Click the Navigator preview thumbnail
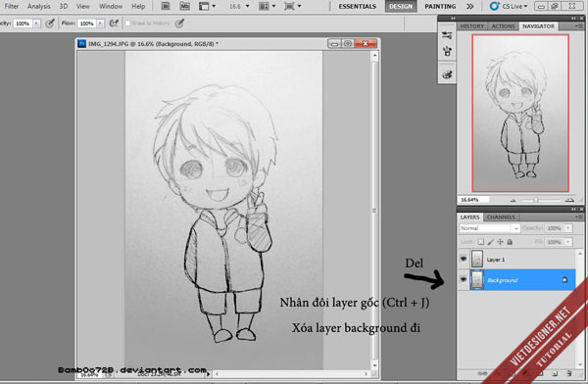588x384 pixels. pos(520,114)
